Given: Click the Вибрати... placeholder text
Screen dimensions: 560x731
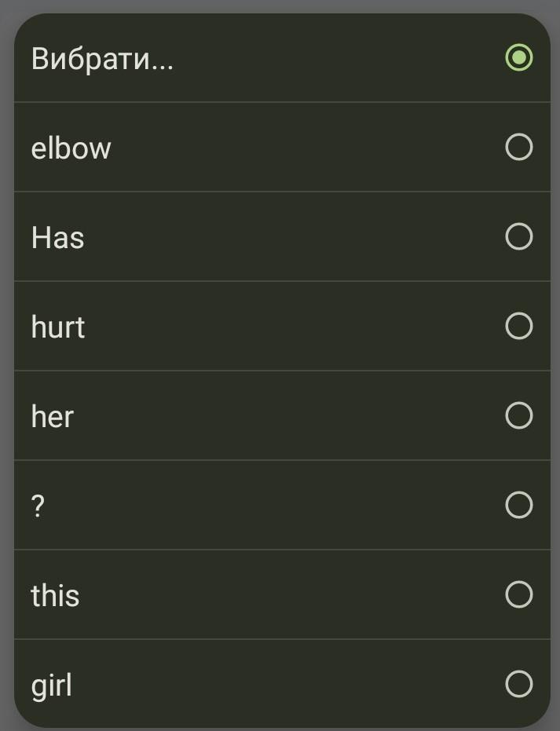Looking at the screenshot, I should click(102, 58).
